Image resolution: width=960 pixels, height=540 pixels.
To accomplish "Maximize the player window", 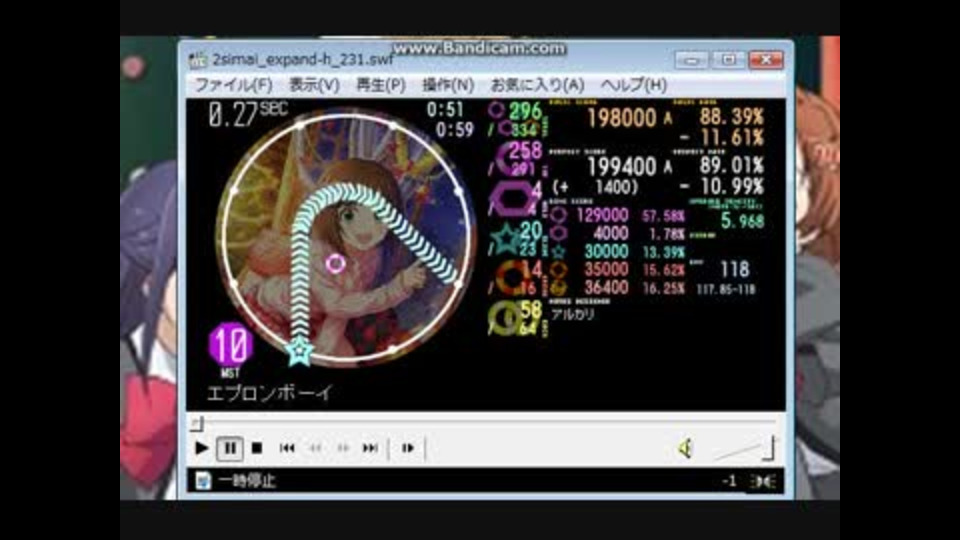I will [729, 59].
